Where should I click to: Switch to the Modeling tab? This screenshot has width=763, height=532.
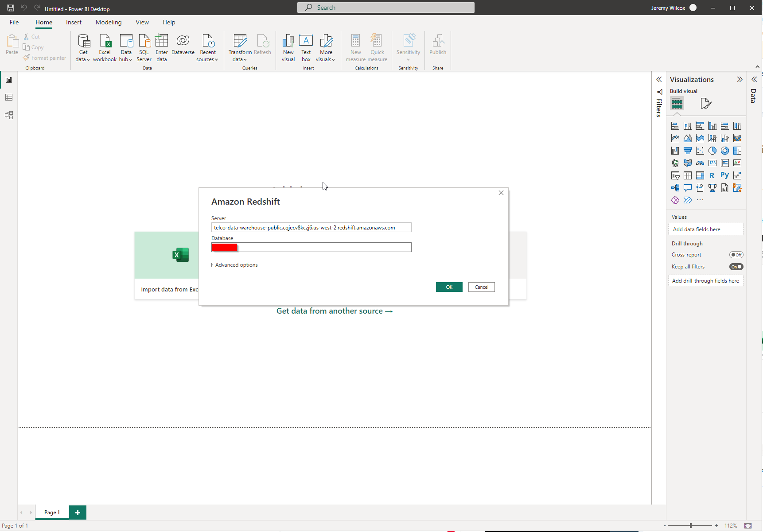(109, 22)
